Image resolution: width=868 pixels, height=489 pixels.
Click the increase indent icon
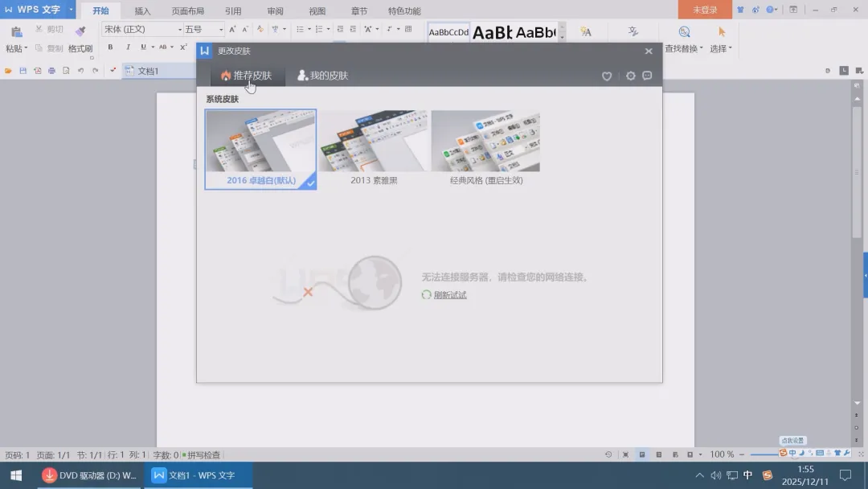click(353, 29)
